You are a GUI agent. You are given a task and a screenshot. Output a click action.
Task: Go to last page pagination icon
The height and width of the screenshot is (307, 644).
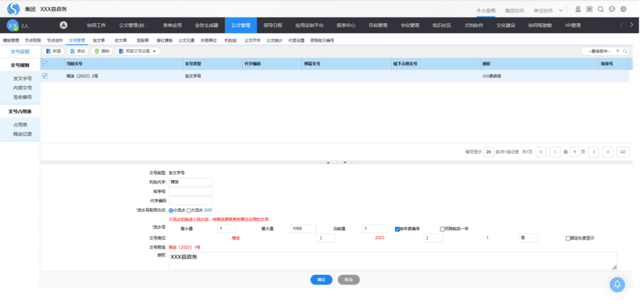pos(608,152)
